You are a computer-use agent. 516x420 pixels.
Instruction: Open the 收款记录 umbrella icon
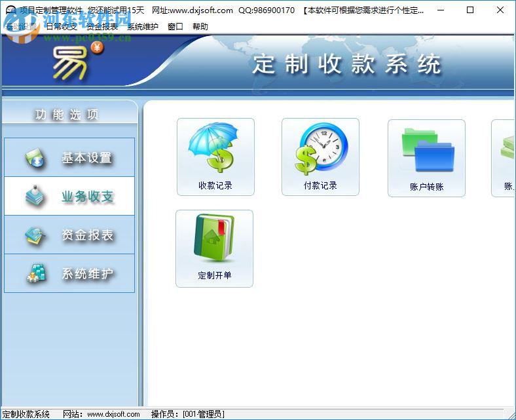[x=213, y=147]
